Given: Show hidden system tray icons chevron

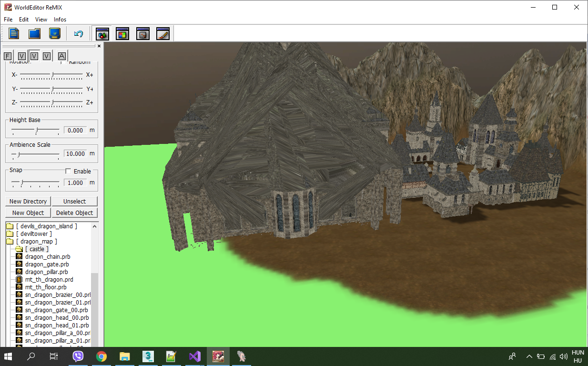Looking at the screenshot, I should [529, 356].
